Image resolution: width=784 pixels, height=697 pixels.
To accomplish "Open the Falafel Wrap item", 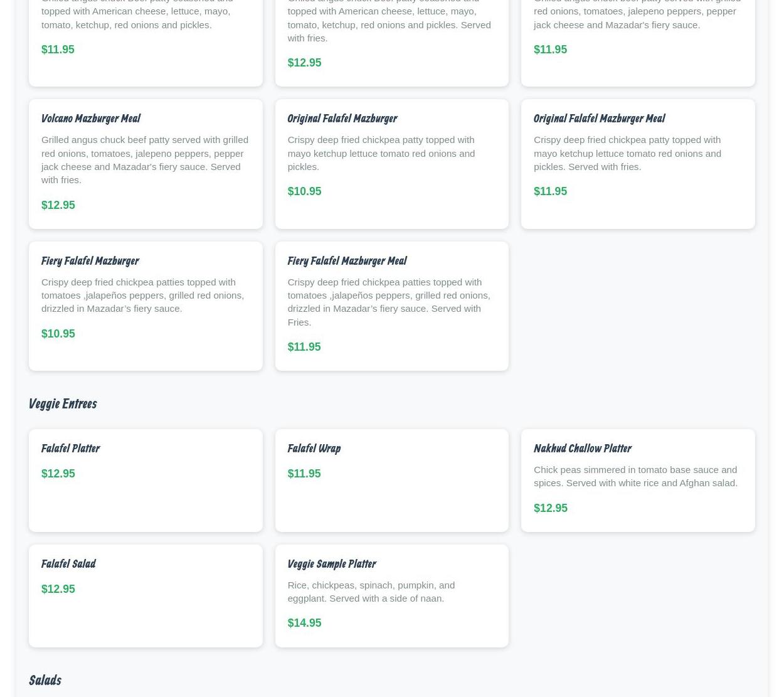I will click(314, 449).
